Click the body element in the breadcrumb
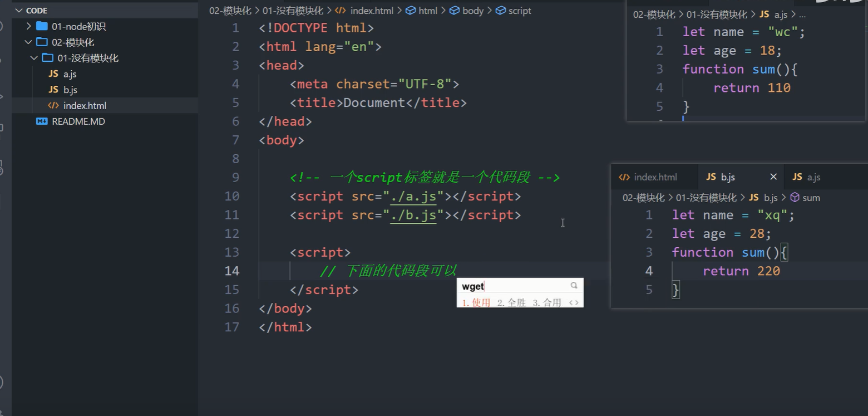The height and width of the screenshot is (416, 868). tap(473, 11)
